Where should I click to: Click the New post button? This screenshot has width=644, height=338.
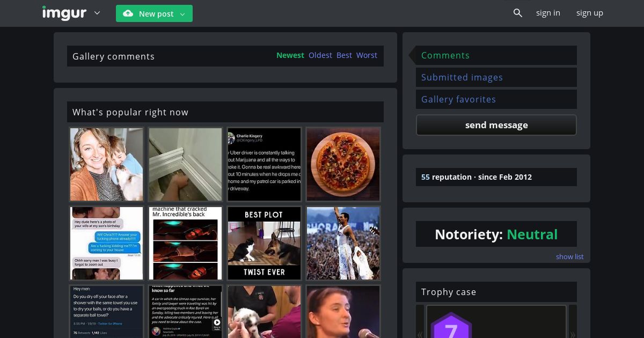point(154,13)
